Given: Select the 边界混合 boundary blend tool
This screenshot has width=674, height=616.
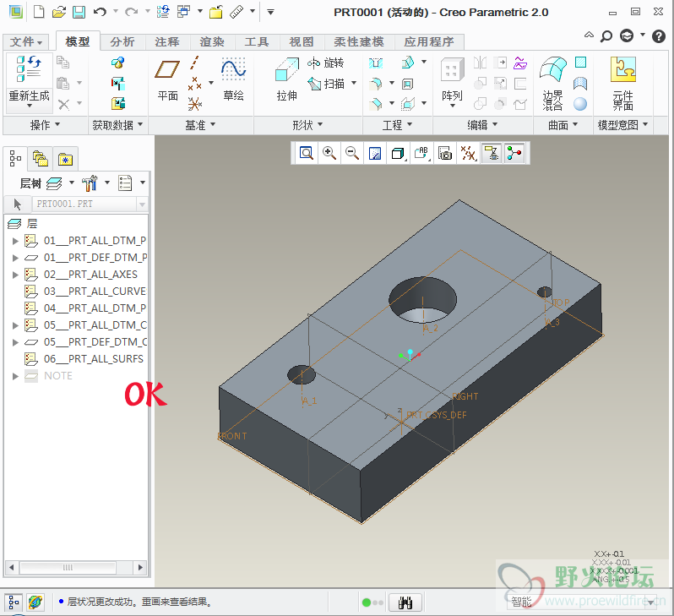Looking at the screenshot, I should pos(552,84).
